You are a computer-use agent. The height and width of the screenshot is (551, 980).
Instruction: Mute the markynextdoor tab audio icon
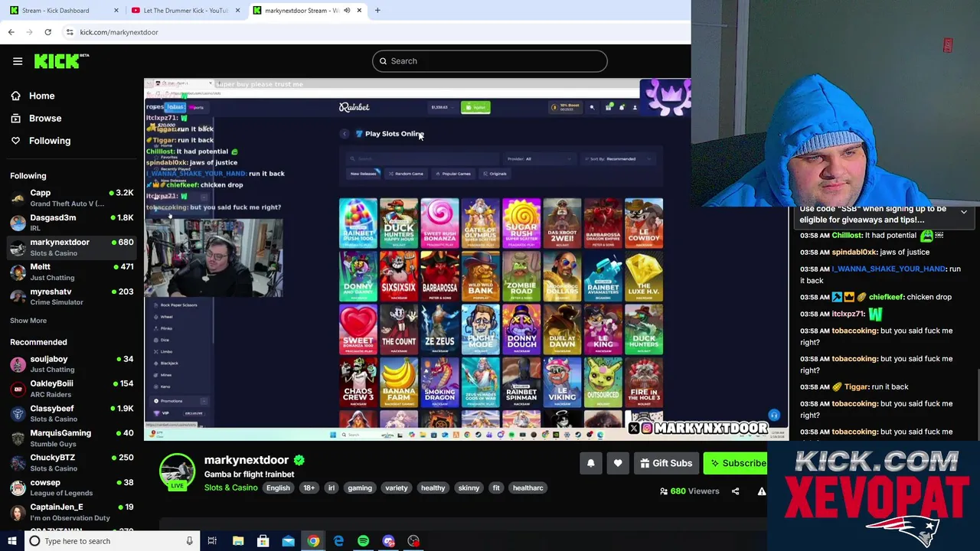tap(347, 10)
